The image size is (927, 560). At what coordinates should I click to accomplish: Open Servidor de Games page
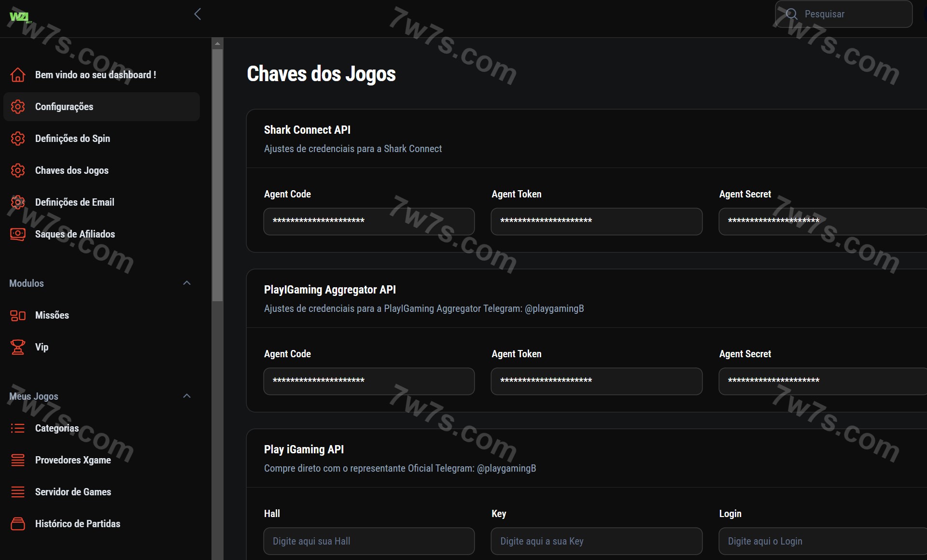tap(73, 492)
